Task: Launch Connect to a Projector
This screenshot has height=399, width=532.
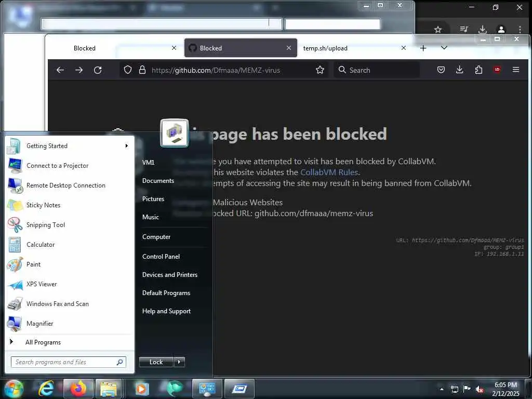Action: (x=70, y=166)
